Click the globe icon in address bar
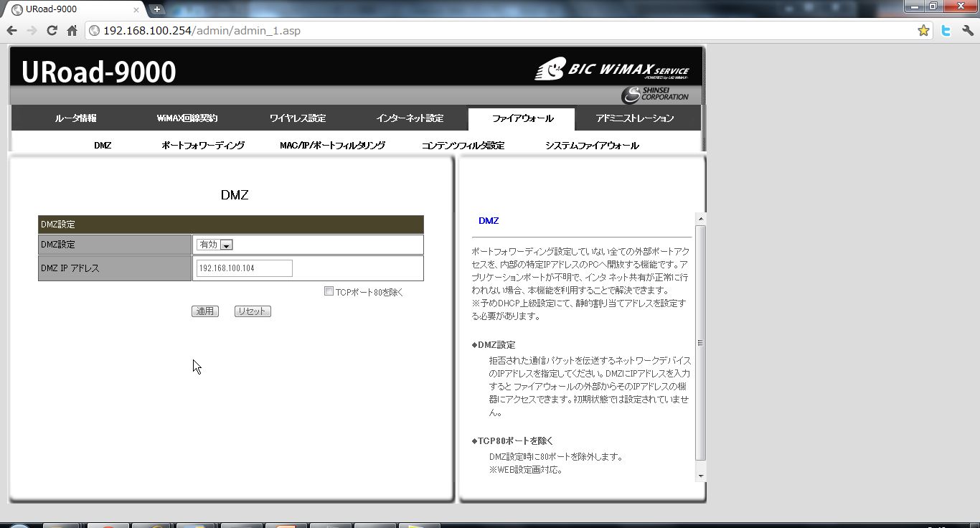This screenshot has height=528, width=980. click(94, 31)
